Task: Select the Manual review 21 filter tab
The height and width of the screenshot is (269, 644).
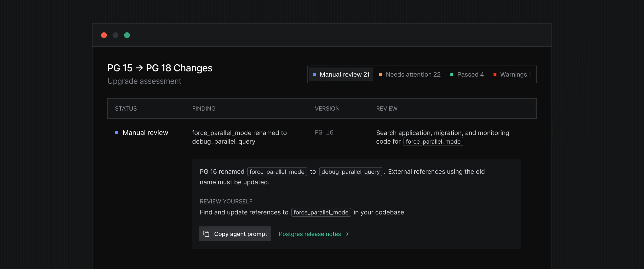Action: tap(341, 74)
